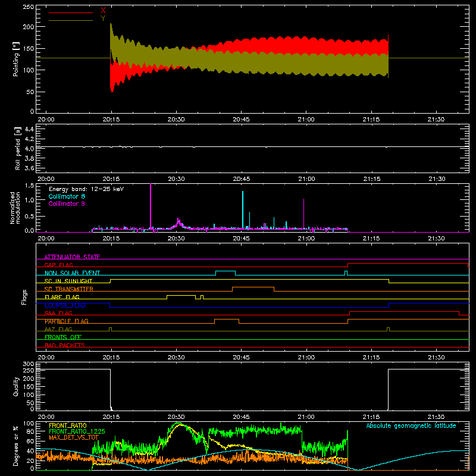The width and height of the screenshot is (476, 476).
Task: Click the 4.4 tick on Roll period axis
Action: pos(29,129)
